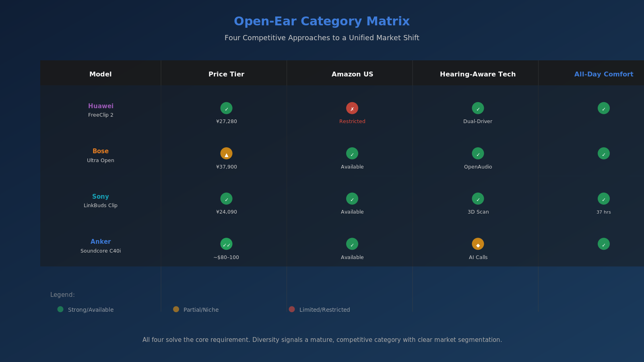
Task: Click the green Strong/Available legend dot
Action: (60, 309)
